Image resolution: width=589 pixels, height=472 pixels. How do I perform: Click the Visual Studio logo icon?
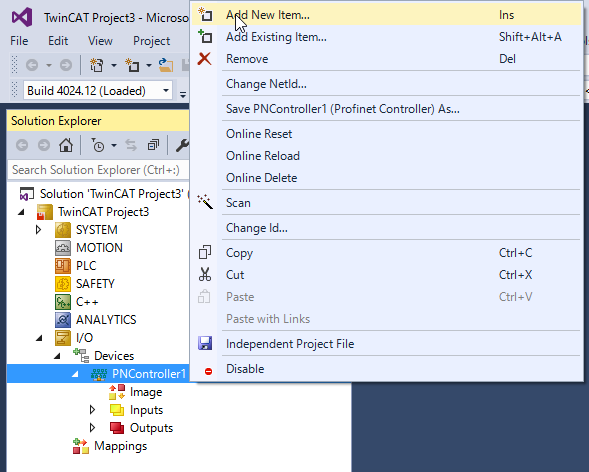click(x=22, y=18)
